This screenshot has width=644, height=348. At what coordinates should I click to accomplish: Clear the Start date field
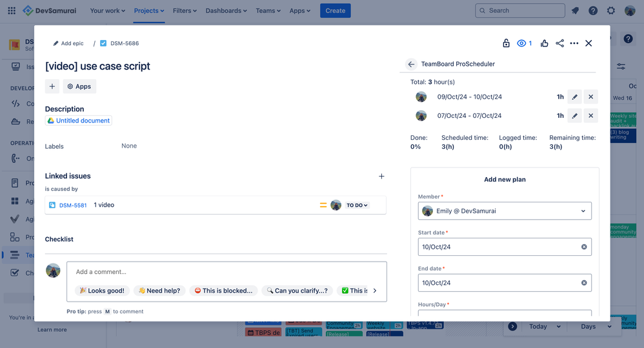click(584, 247)
